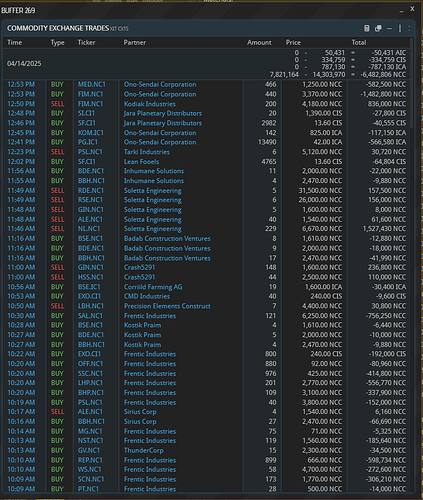Image resolution: width=423 pixels, height=500 pixels.
Task: Split tile horizontally using the dash icon
Action: (x=389, y=29)
